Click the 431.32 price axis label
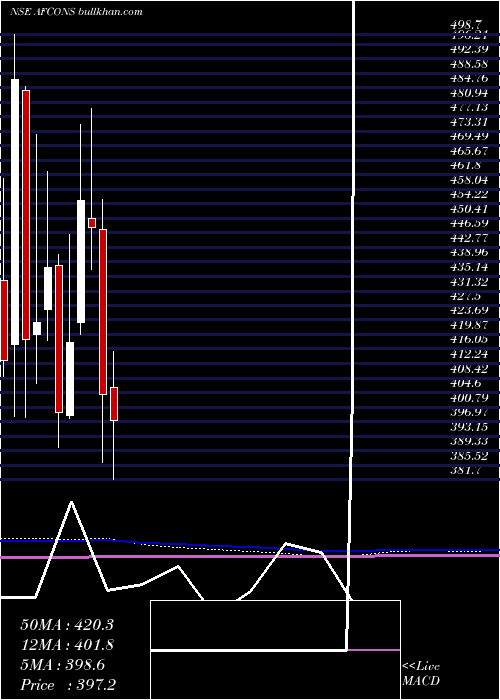Screen dimensions: 500x700 [x=469, y=282]
